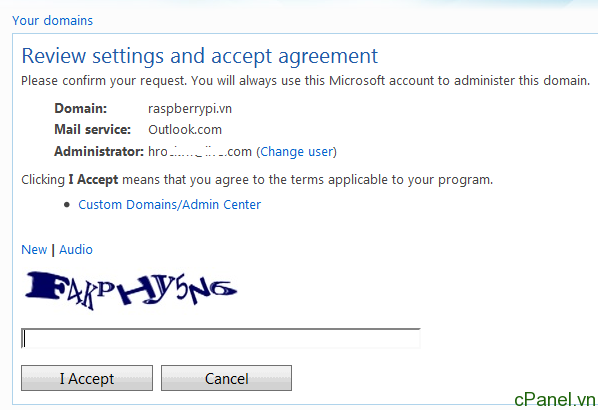Focus the captcha text input field
Screen dimensions: 598x410
click(x=220, y=338)
